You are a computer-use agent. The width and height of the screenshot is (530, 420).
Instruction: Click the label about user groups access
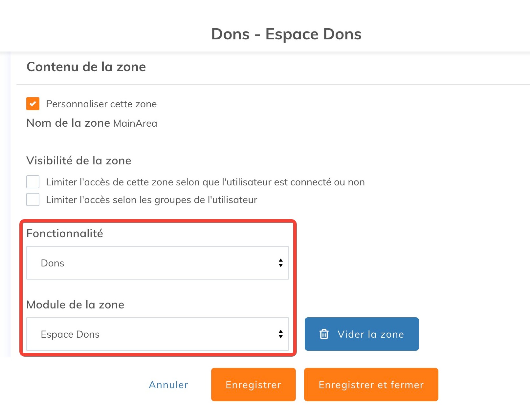(x=151, y=200)
